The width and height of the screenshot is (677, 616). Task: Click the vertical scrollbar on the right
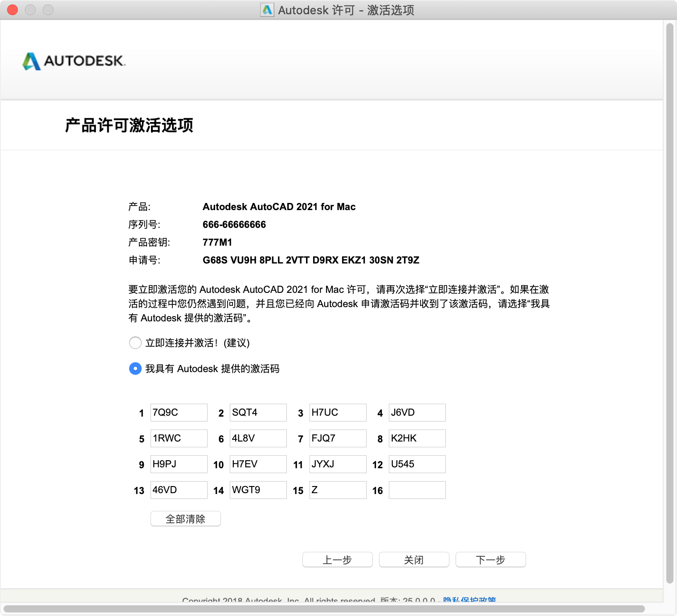click(670, 303)
